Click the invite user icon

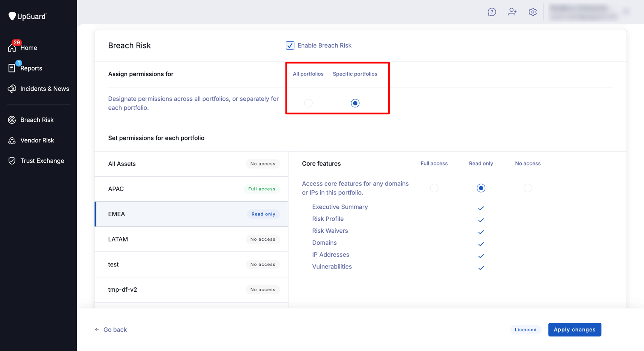coord(512,12)
